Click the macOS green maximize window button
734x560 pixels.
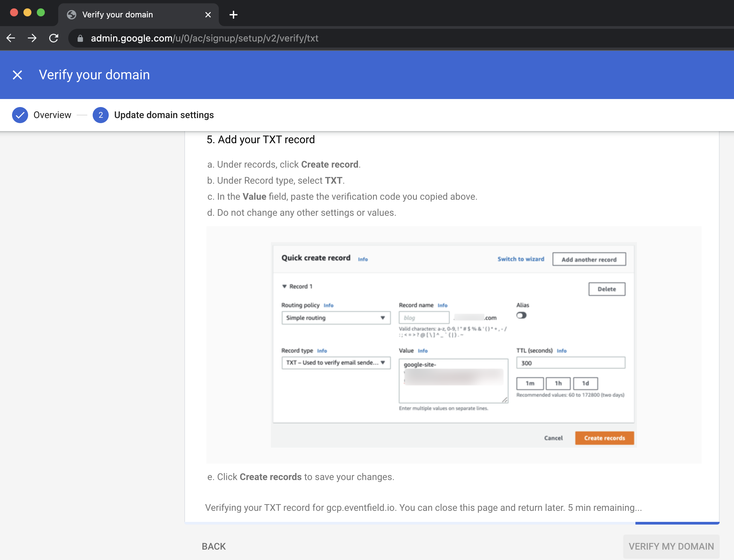(41, 13)
